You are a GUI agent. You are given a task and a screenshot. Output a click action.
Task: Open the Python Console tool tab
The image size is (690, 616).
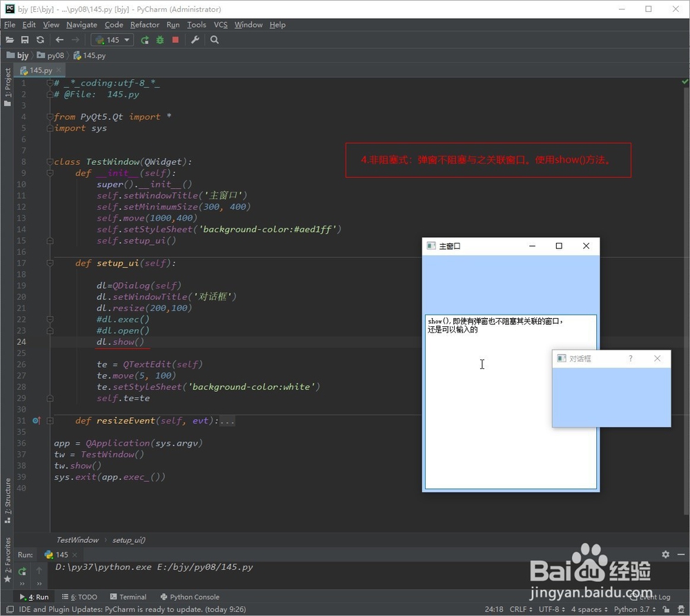(x=190, y=597)
